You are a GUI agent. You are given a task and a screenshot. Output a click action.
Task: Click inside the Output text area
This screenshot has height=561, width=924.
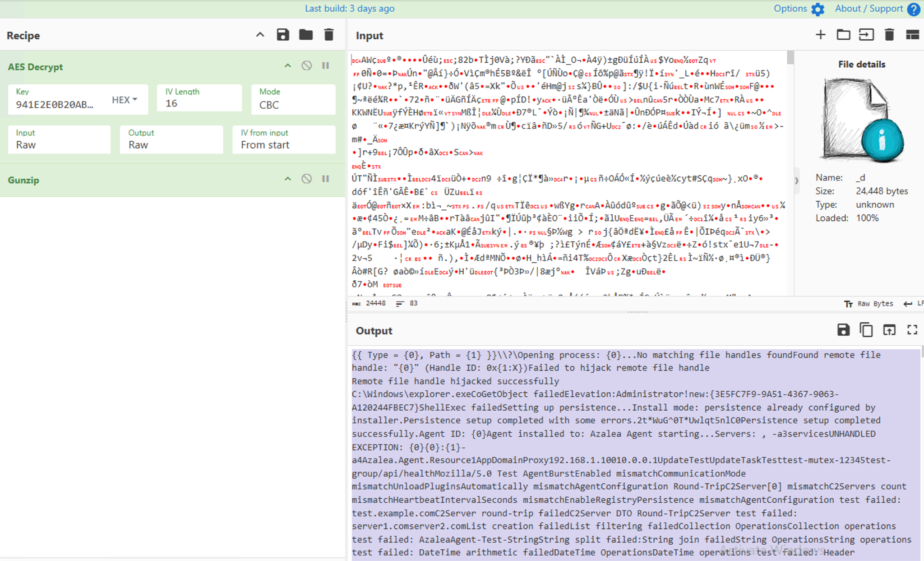pyautogui.click(x=635, y=454)
